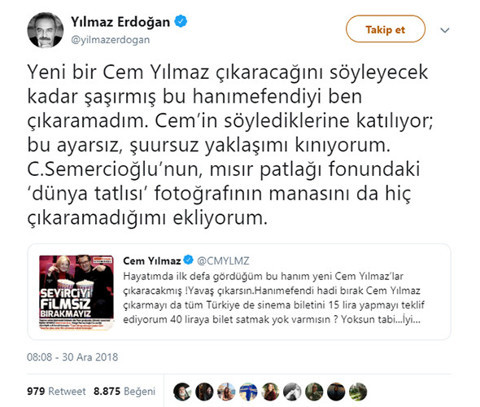
Task: Open the fourth liker avatar with blue flag
Action: click(248, 391)
